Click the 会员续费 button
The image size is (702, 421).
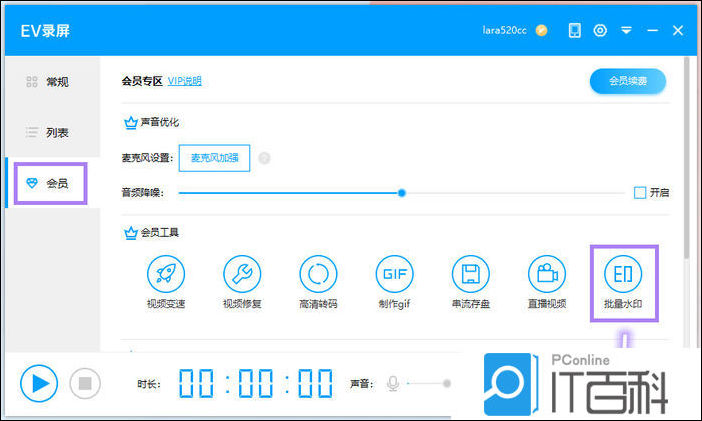tap(628, 81)
